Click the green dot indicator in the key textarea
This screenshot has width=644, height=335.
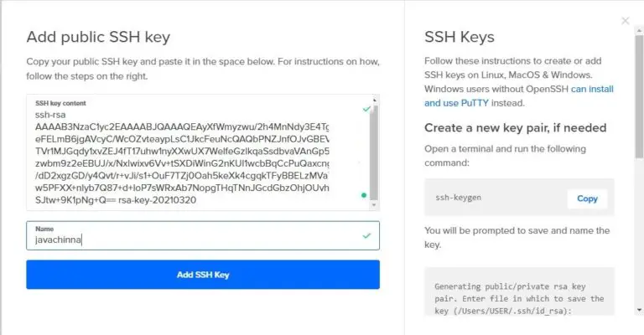364,195
